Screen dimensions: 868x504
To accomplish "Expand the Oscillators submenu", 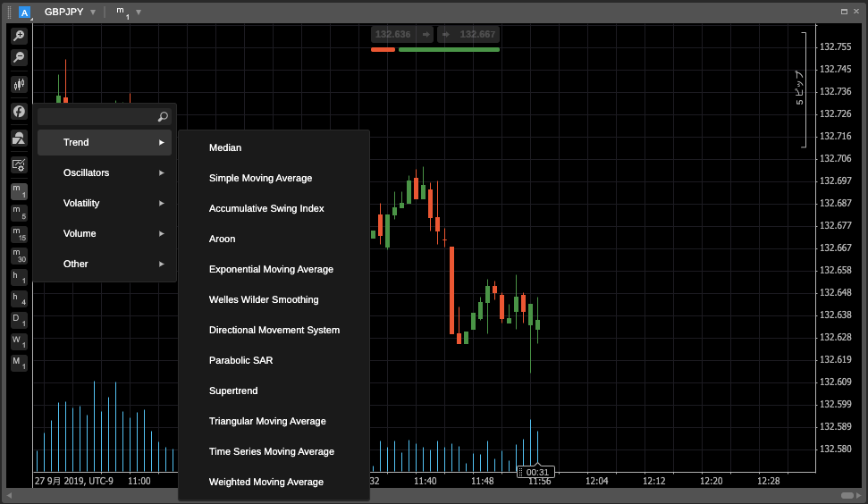I will 105,172.
